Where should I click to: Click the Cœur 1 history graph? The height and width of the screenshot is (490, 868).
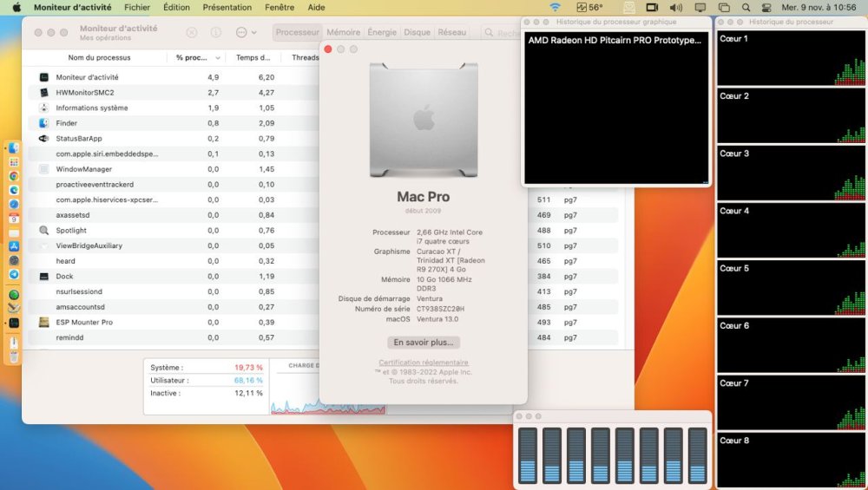(791, 58)
